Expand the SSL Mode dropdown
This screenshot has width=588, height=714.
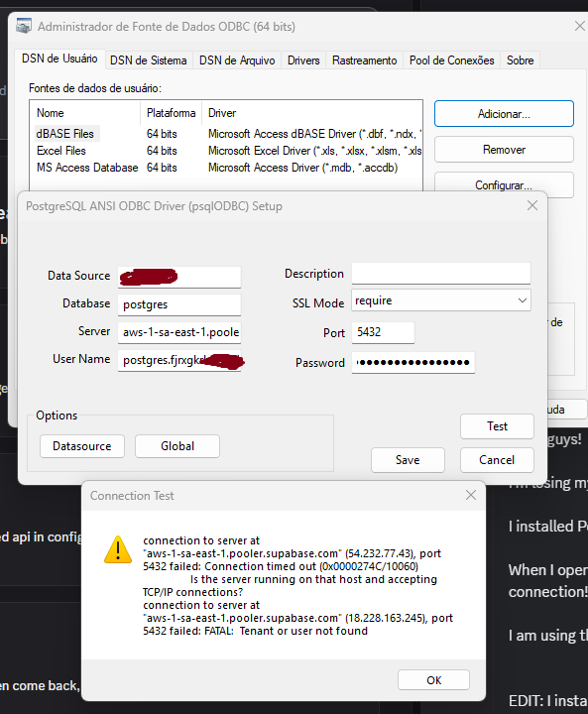(x=522, y=300)
